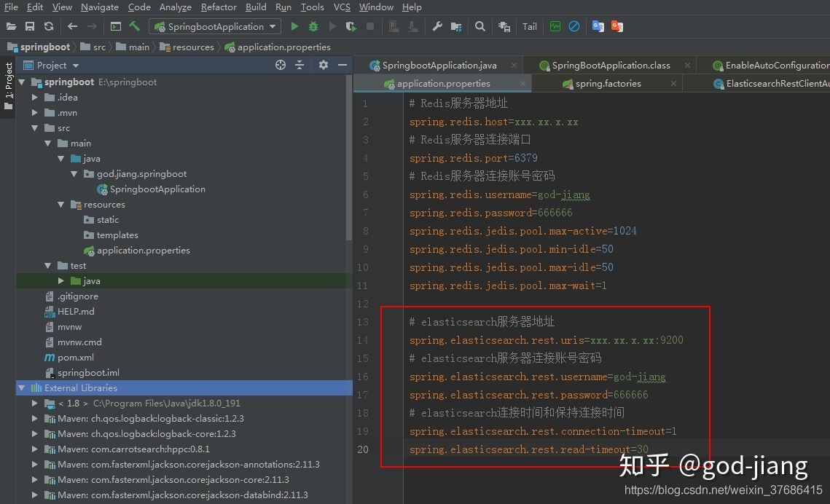This screenshot has height=504, width=830.
Task: Click line 14 elasticsearch rest uris property
Action: pos(546,340)
